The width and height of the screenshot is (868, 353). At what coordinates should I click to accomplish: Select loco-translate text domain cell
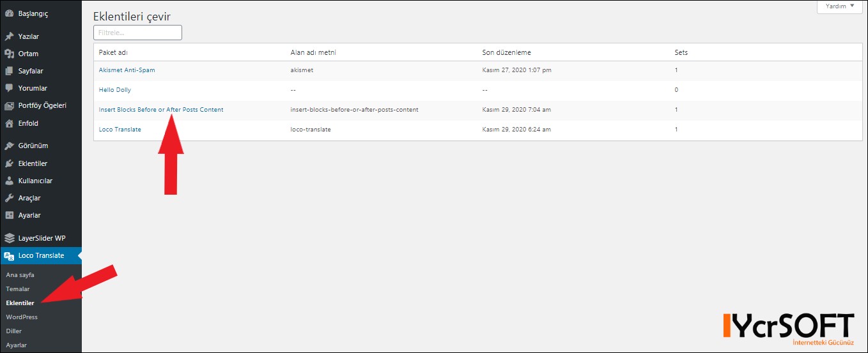311,130
